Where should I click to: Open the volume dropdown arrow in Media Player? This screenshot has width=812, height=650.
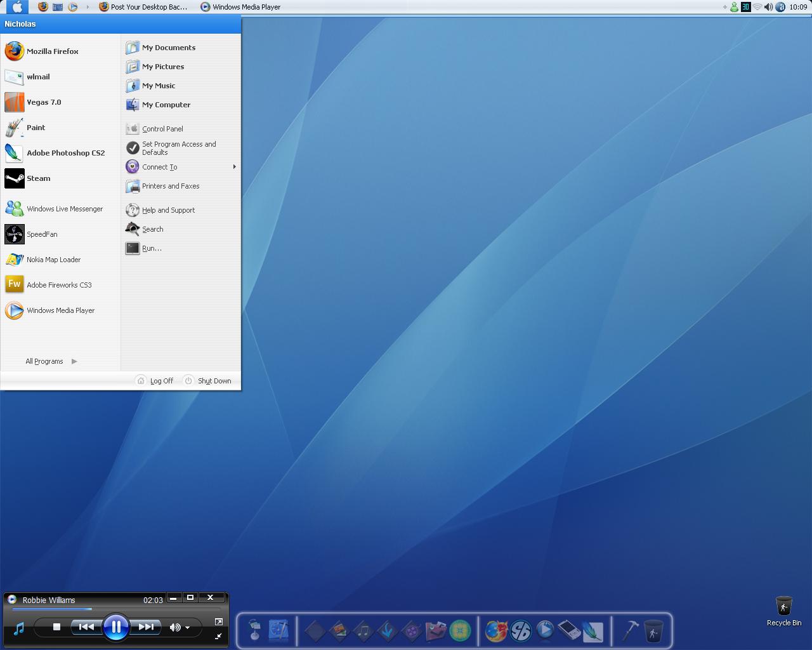pos(188,628)
